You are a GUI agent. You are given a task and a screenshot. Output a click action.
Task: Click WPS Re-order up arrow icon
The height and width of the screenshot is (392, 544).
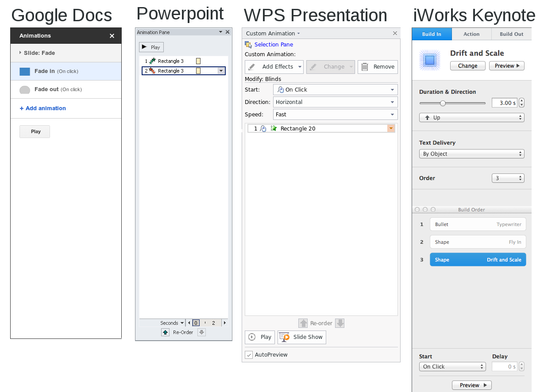tap(303, 323)
